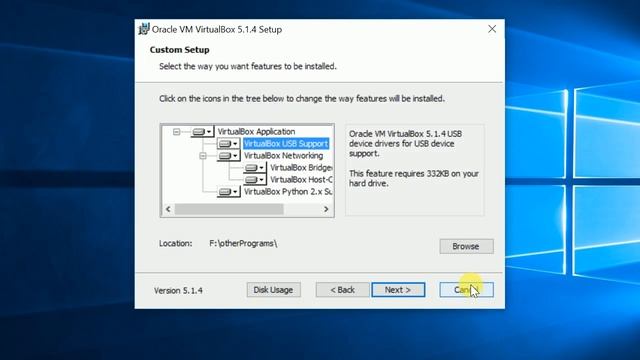The image size is (640, 360).
Task: Select VirtualBox USB Support tree label
Action: click(x=286, y=144)
